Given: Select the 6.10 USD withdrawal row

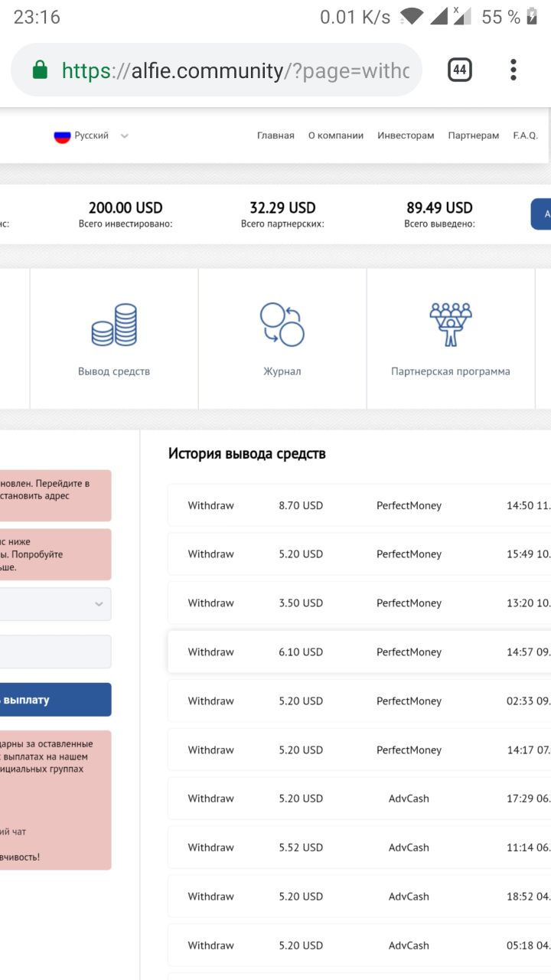Looking at the screenshot, I should click(359, 652).
